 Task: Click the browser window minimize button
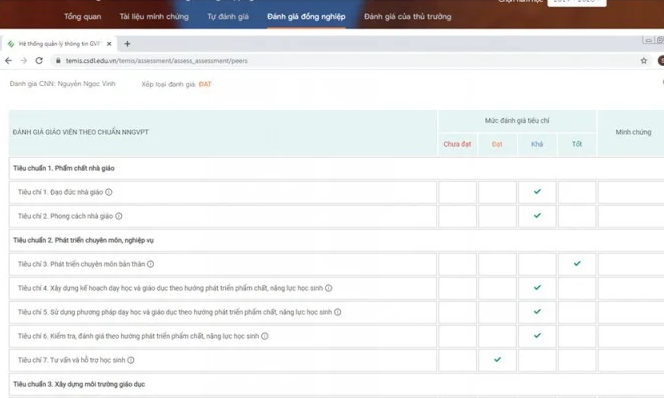coord(648,40)
